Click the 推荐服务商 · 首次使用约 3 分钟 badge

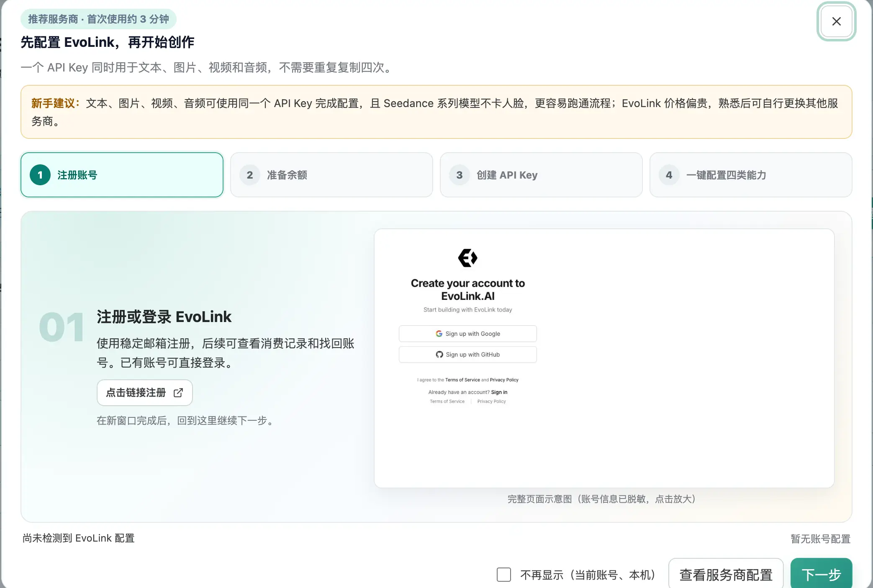point(98,19)
